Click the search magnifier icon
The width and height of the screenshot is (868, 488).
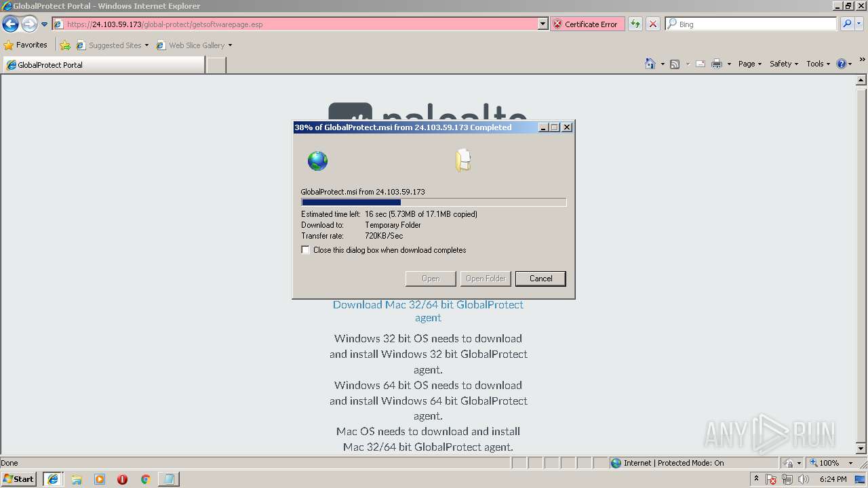tap(846, 24)
